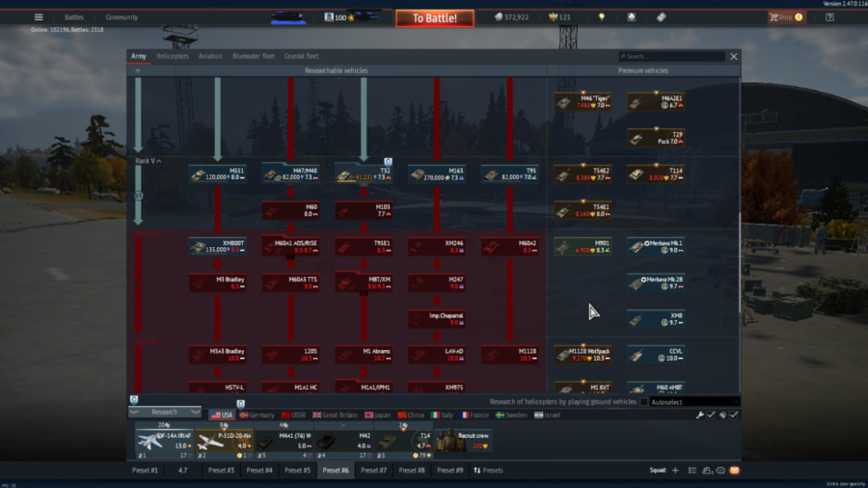Viewport: 868px width, 488px height.
Task: Toggle the auto-repair checkbox beside wrench
Action: coord(711,415)
